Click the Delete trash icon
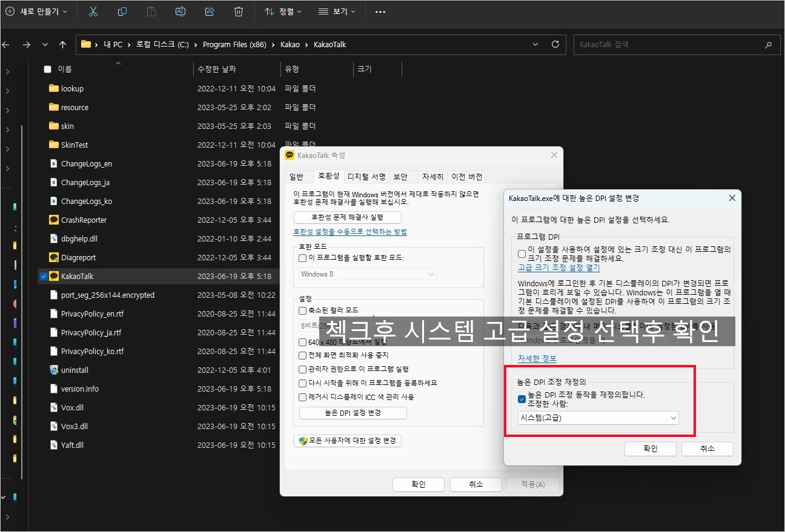The width and height of the screenshot is (785, 532). 239,11
